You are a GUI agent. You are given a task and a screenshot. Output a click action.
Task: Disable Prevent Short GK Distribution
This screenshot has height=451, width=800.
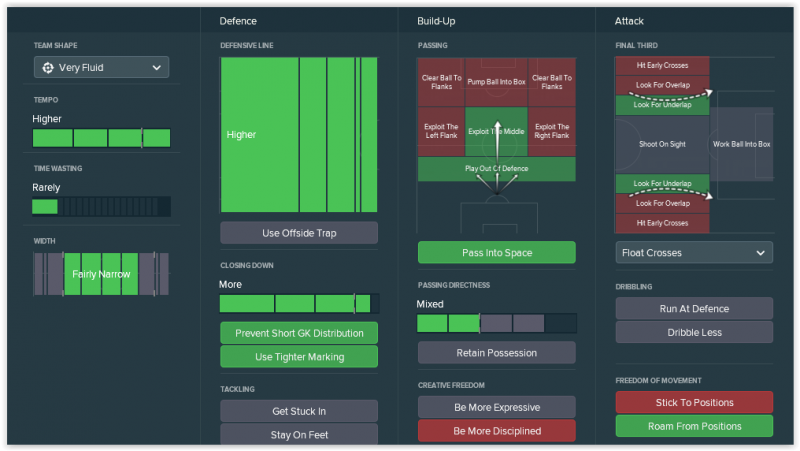point(299,333)
